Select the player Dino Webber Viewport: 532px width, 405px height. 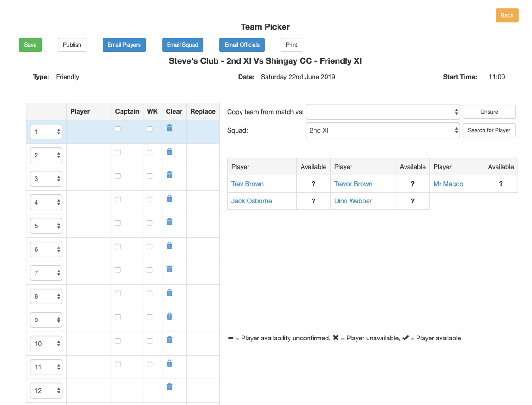coord(353,201)
